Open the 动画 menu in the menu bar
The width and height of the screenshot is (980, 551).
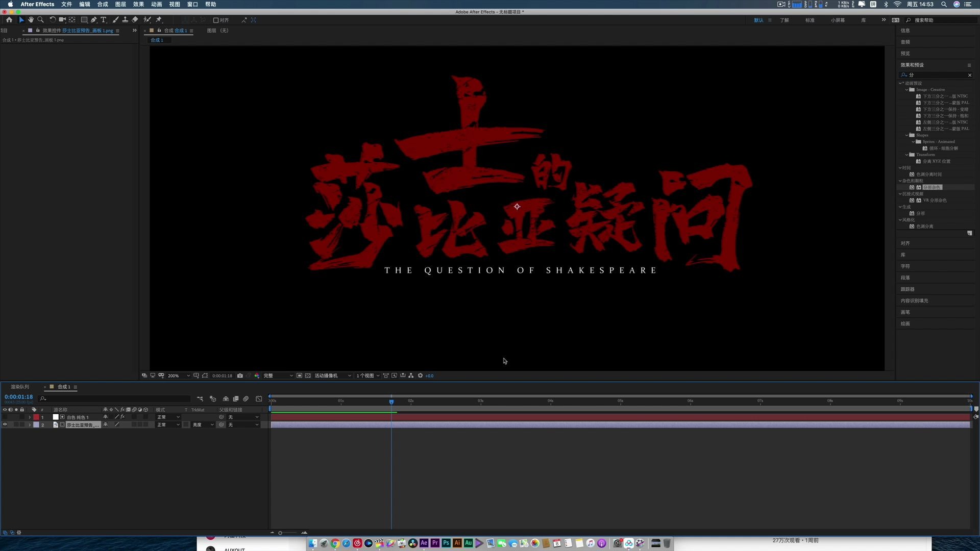click(x=156, y=4)
